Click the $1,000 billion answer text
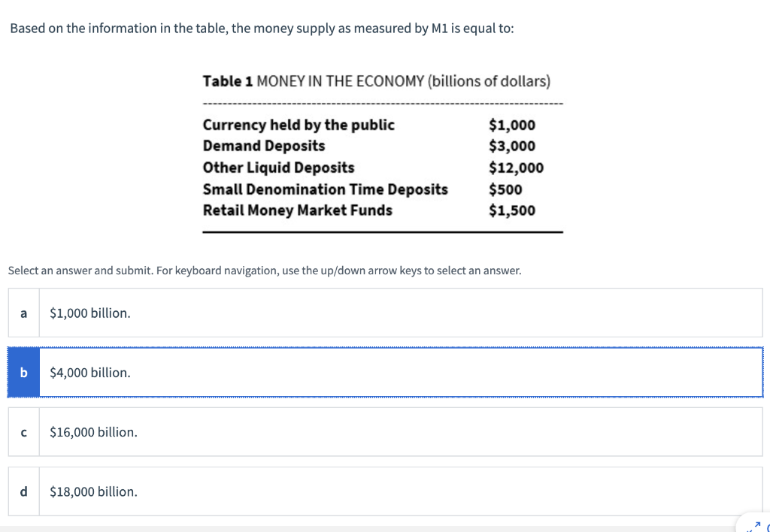Image resolution: width=770 pixels, height=532 pixels. [x=90, y=313]
